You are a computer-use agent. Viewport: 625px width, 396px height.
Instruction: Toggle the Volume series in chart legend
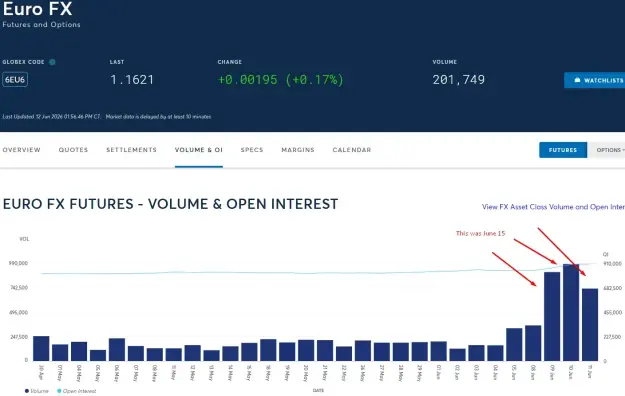click(37, 391)
